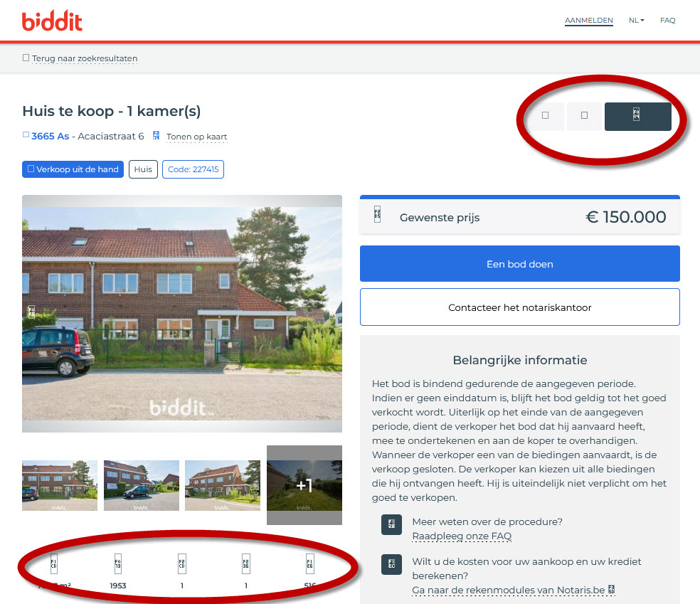Click Contacteer het notariskantoor button
The width and height of the screenshot is (700, 604).
[519, 307]
